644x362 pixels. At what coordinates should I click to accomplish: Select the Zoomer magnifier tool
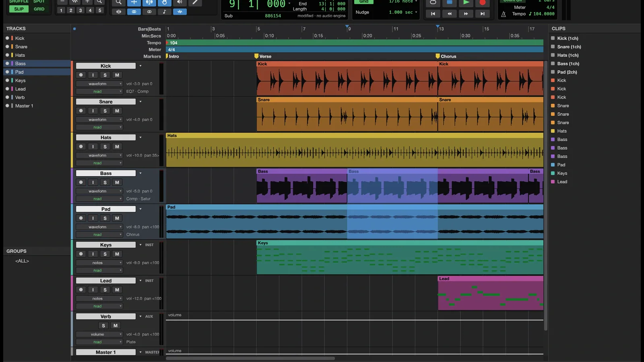pyautogui.click(x=119, y=2)
